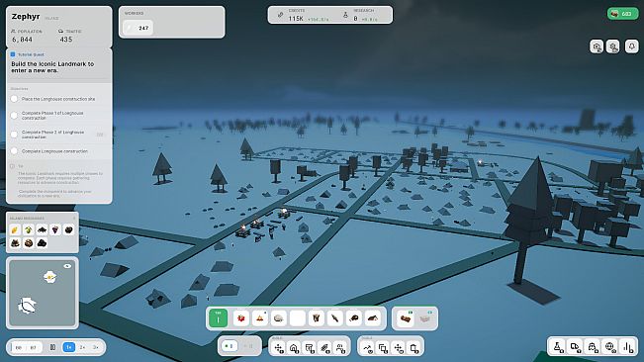Click the relocate building tool icon
Image resolution: width=644 pixels, height=362 pixels.
coord(399,348)
